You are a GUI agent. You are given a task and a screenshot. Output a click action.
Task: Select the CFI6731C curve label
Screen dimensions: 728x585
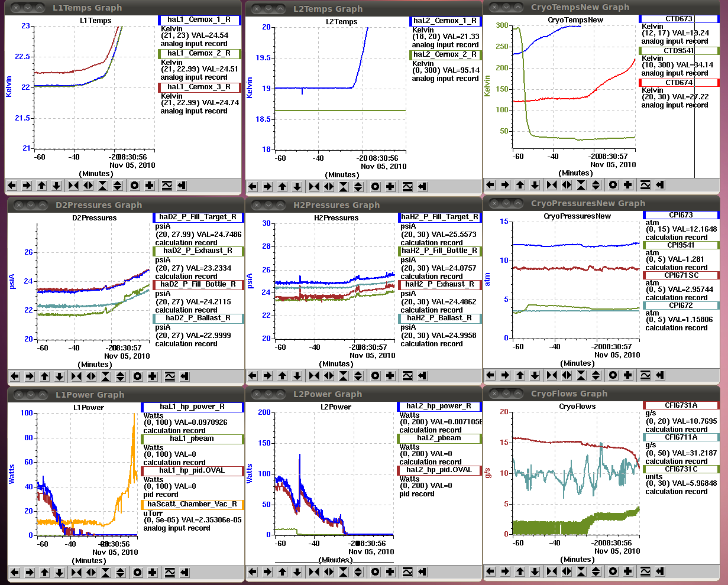point(681,469)
